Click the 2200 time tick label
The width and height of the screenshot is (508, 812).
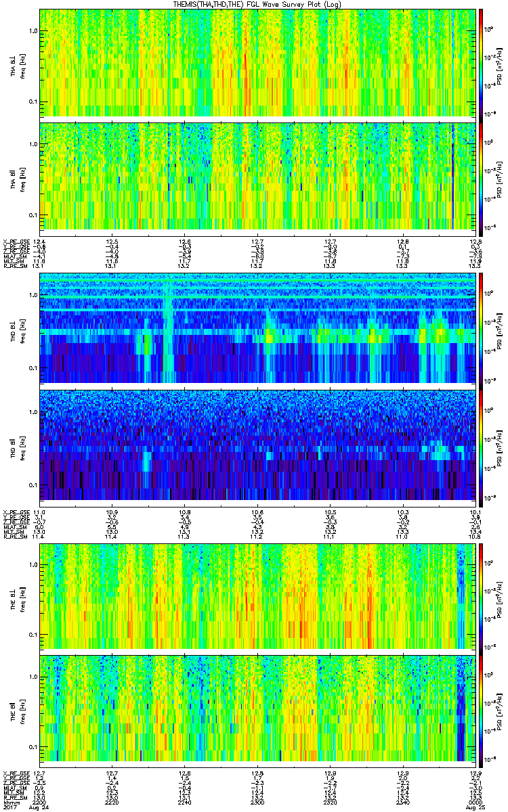(x=39, y=802)
